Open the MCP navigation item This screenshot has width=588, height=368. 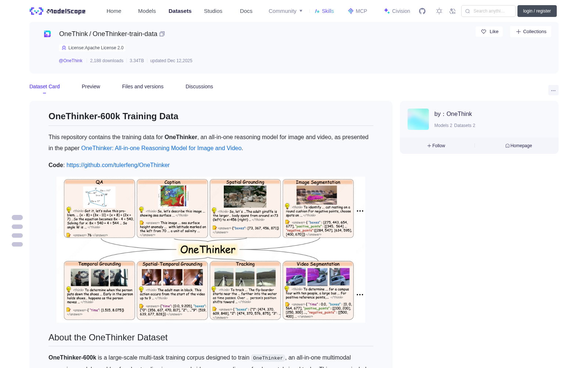pyautogui.click(x=358, y=11)
